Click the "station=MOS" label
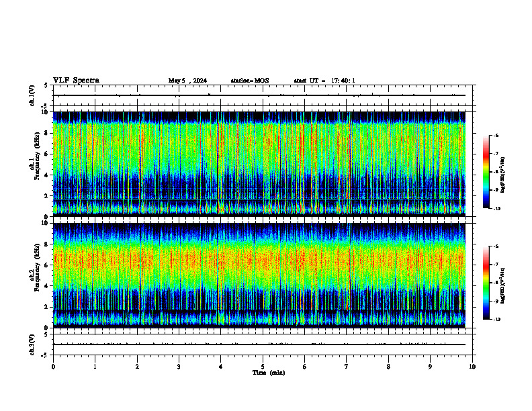This screenshot has width=532, height=411. pyautogui.click(x=250, y=81)
